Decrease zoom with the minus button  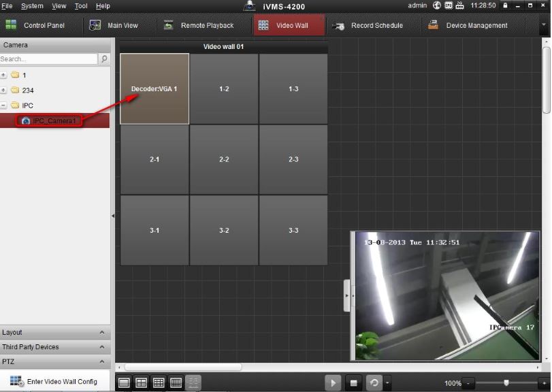468,383
